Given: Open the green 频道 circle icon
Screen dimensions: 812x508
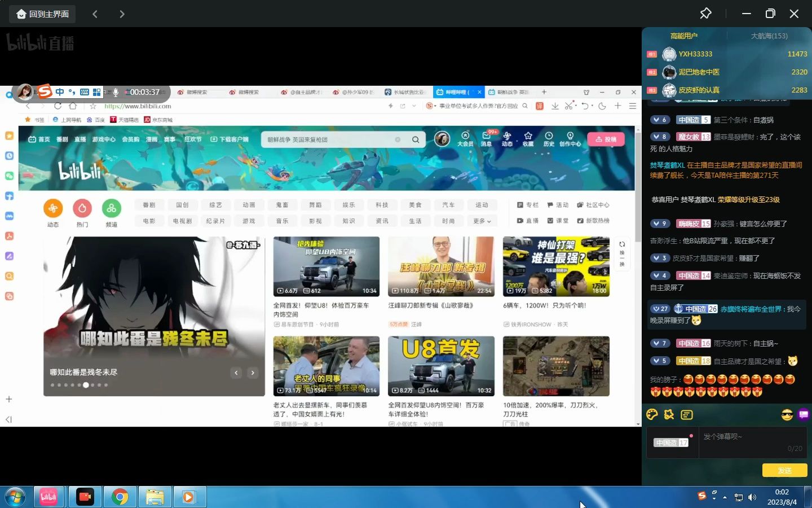Looking at the screenshot, I should pyautogui.click(x=112, y=208).
